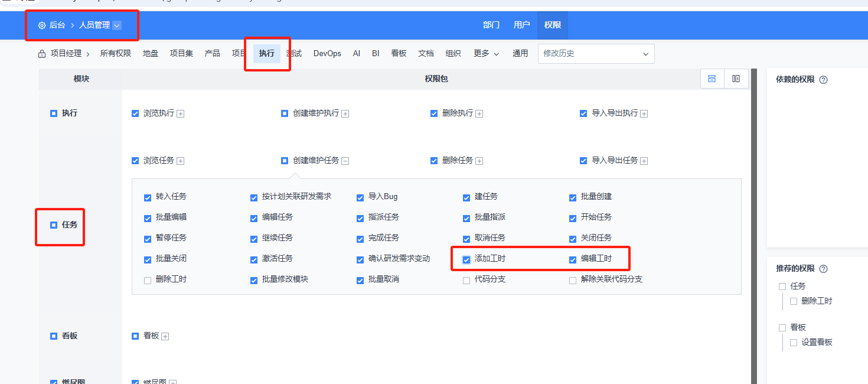The width and height of the screenshot is (868, 384).
Task: Click the 后台 breadcrumb link
Action: (x=57, y=25)
